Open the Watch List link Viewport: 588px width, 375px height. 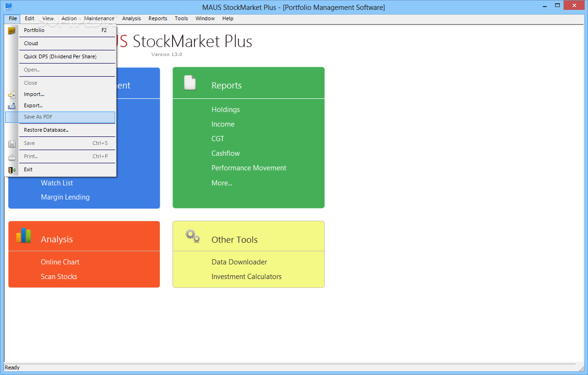point(57,183)
